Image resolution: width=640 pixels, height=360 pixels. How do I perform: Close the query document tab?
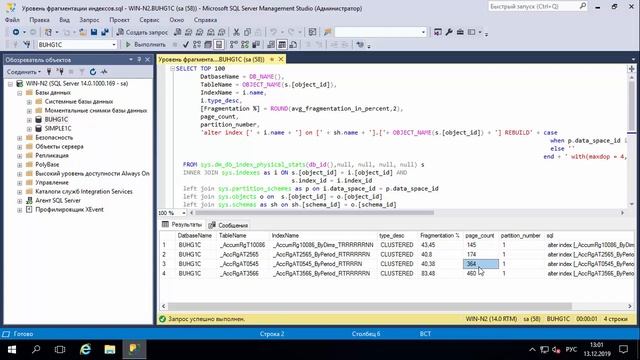click(281, 60)
